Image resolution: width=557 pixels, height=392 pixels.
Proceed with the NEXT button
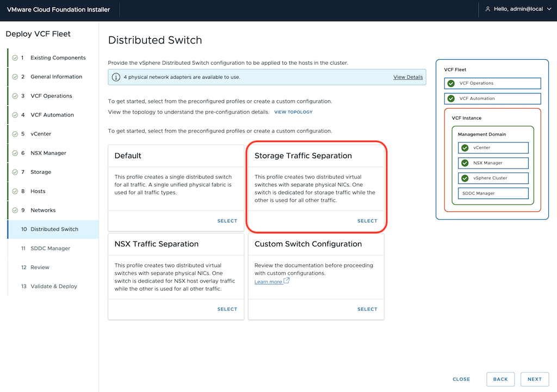tap(535, 379)
